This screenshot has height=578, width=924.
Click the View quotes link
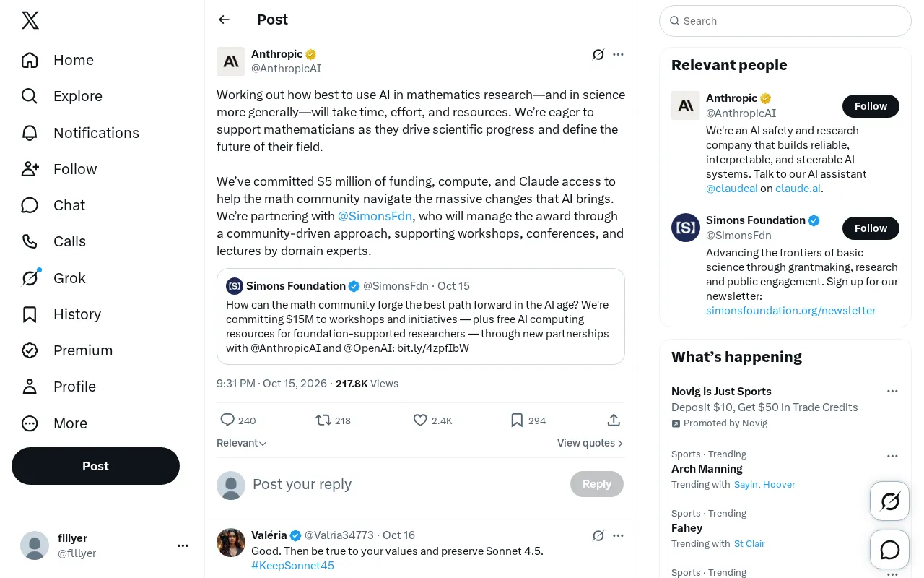590,443
